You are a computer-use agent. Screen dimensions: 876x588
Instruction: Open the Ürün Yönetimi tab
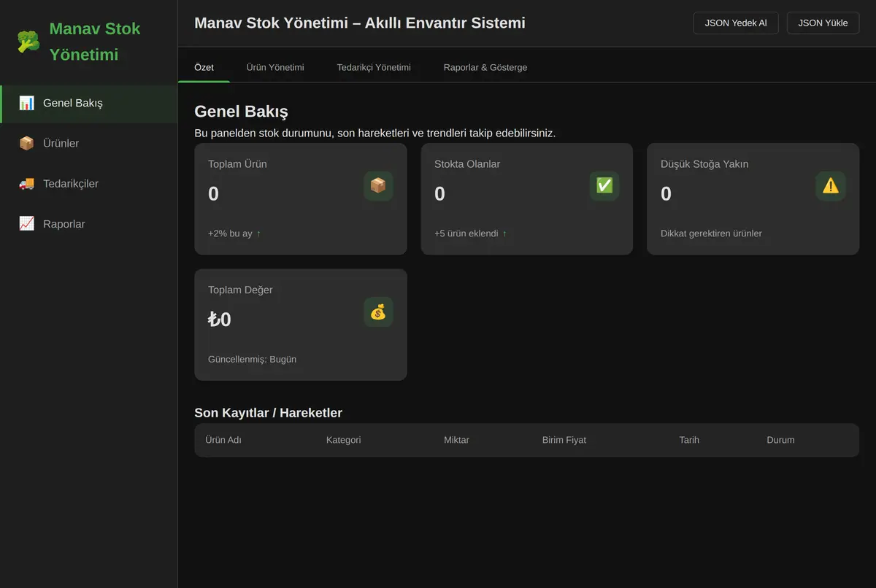[x=275, y=67]
